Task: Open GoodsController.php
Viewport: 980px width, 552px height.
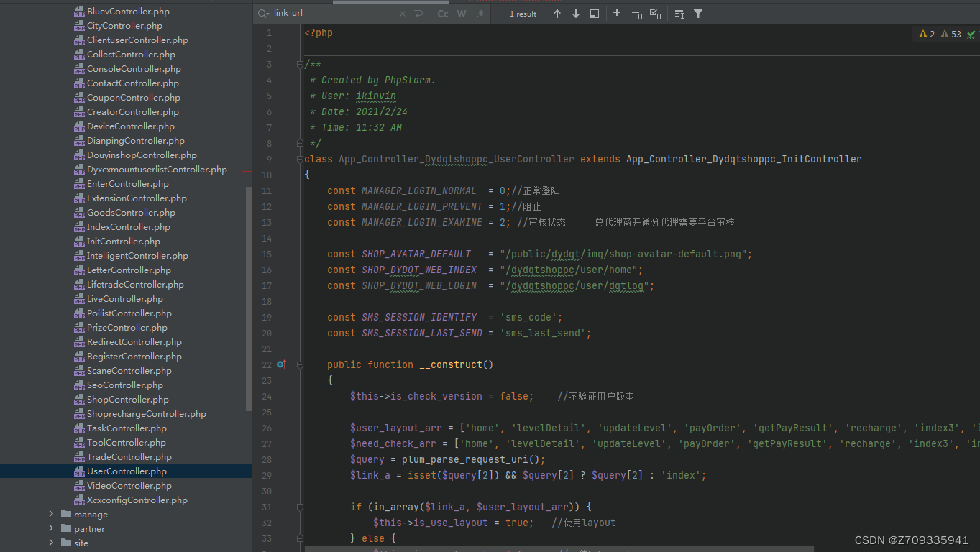Action: point(126,213)
